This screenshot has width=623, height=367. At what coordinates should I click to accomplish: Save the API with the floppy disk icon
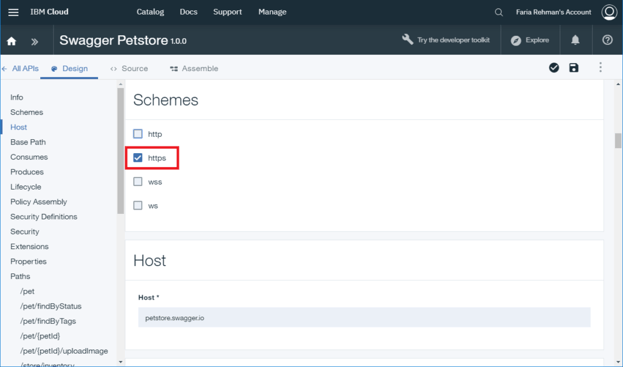(574, 68)
